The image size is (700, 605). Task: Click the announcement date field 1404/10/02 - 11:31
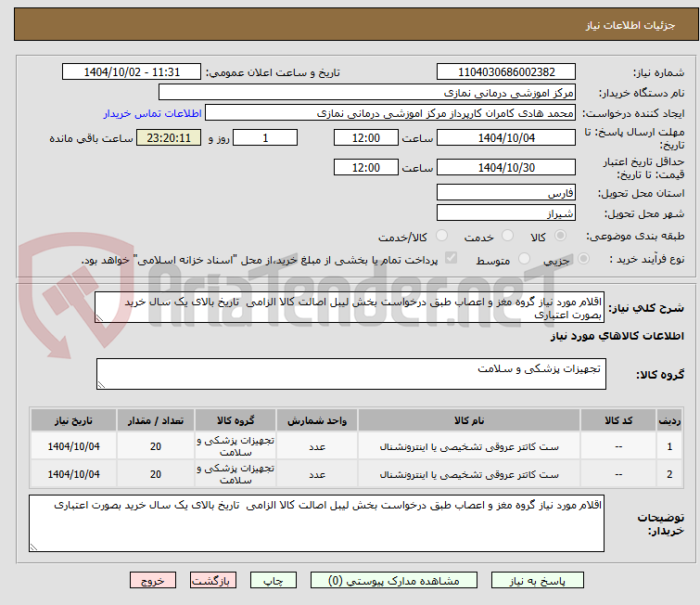point(132,72)
